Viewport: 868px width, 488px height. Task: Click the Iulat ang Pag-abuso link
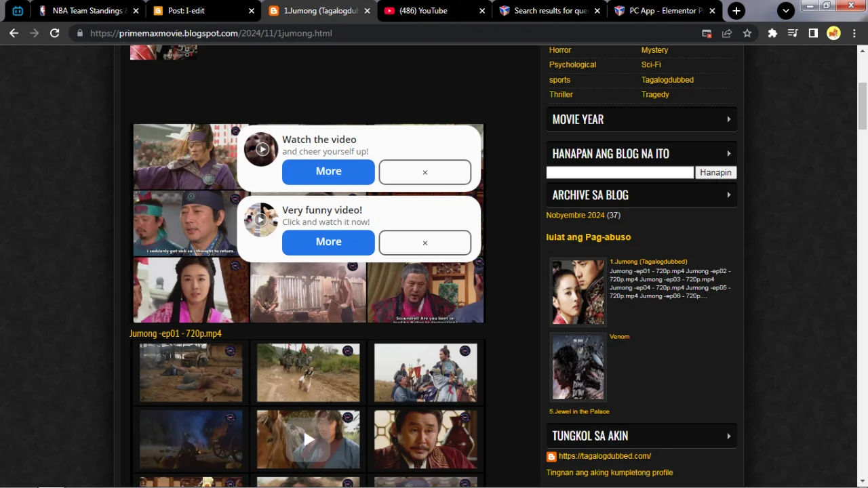[589, 237]
